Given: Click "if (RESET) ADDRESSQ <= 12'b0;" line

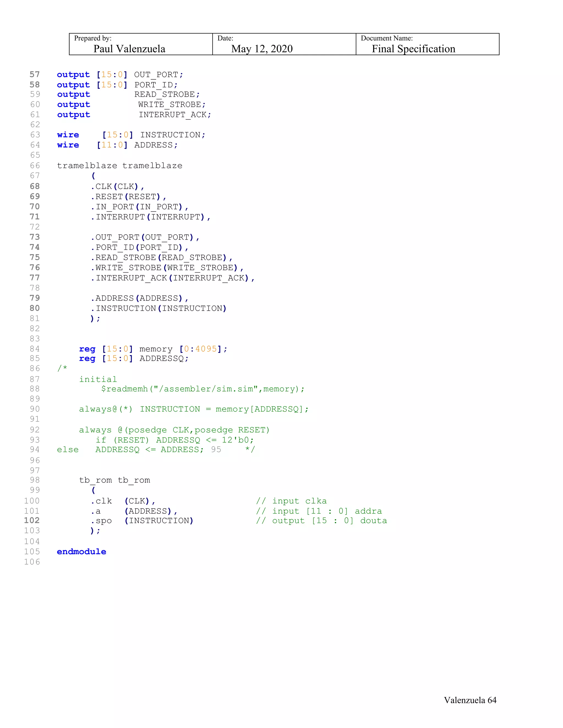Looking at the screenshot, I should 175,440.
